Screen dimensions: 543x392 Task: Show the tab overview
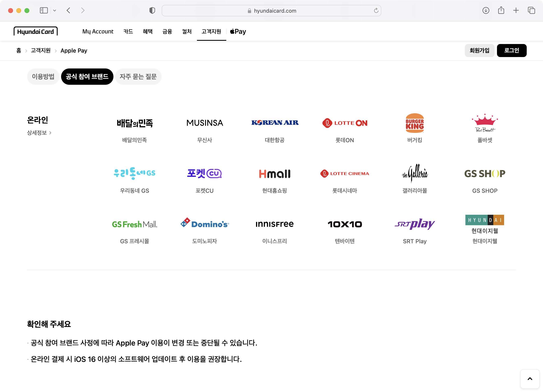[x=531, y=11]
